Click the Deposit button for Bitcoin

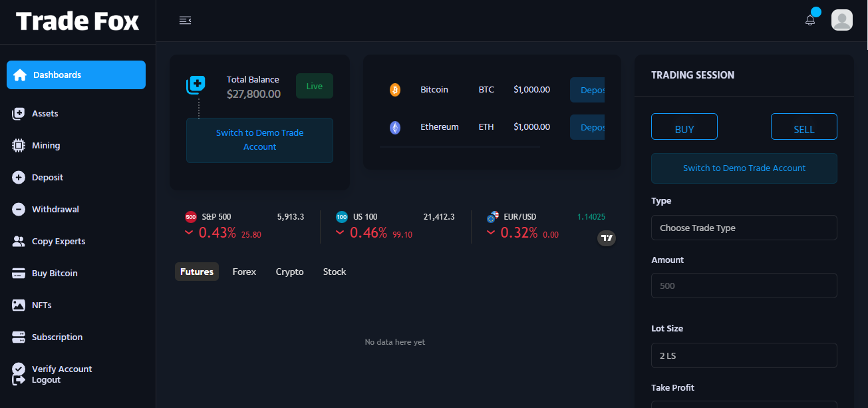coord(587,90)
